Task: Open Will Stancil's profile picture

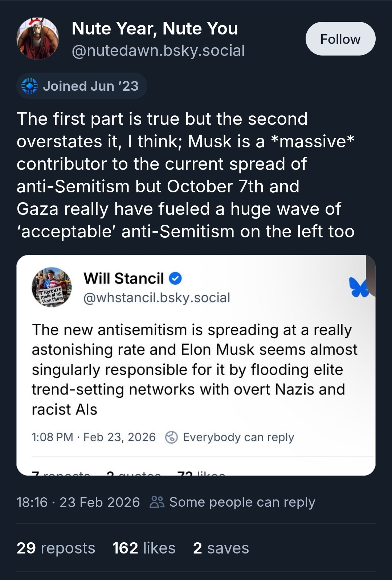Action: pyautogui.click(x=52, y=287)
